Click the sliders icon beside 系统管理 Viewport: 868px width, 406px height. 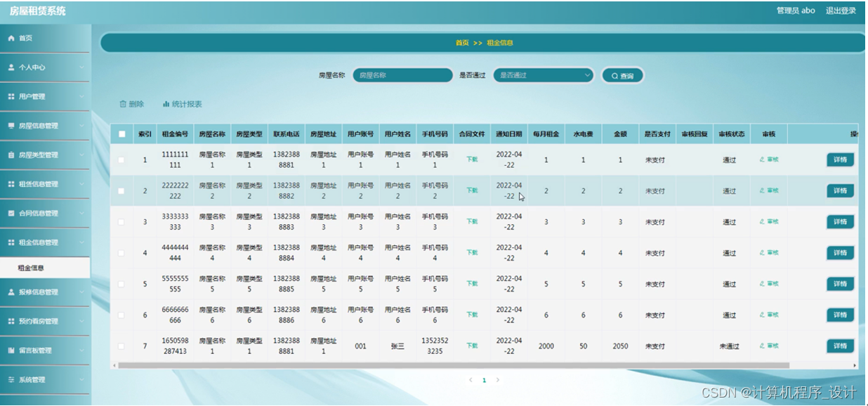(11, 379)
